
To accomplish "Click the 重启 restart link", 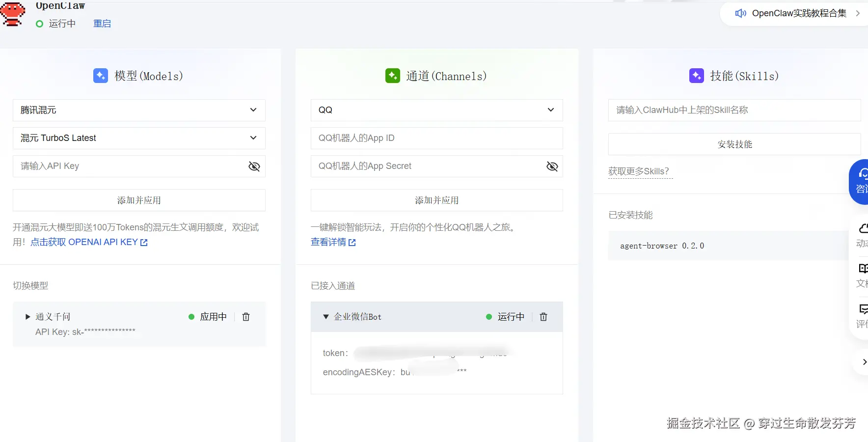I will click(x=102, y=24).
